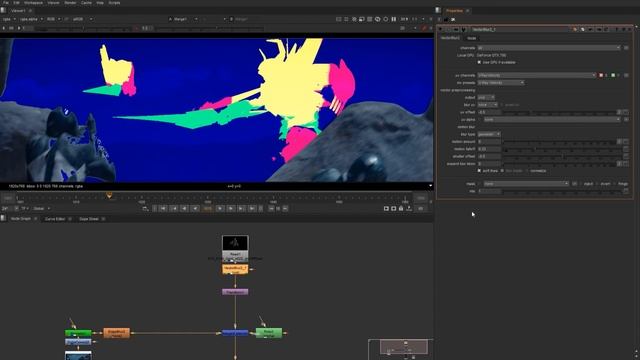The image size is (640, 360).
Task: Toggle the mask inject checkbox
Action: click(581, 184)
